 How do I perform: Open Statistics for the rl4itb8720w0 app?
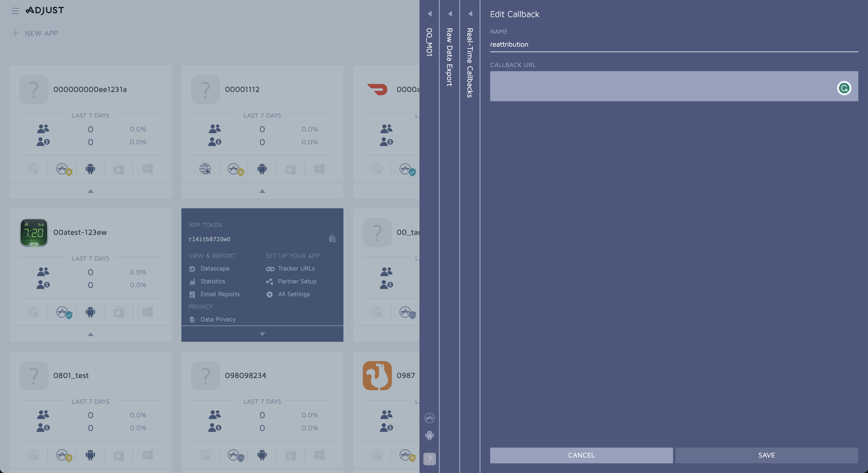coord(212,281)
